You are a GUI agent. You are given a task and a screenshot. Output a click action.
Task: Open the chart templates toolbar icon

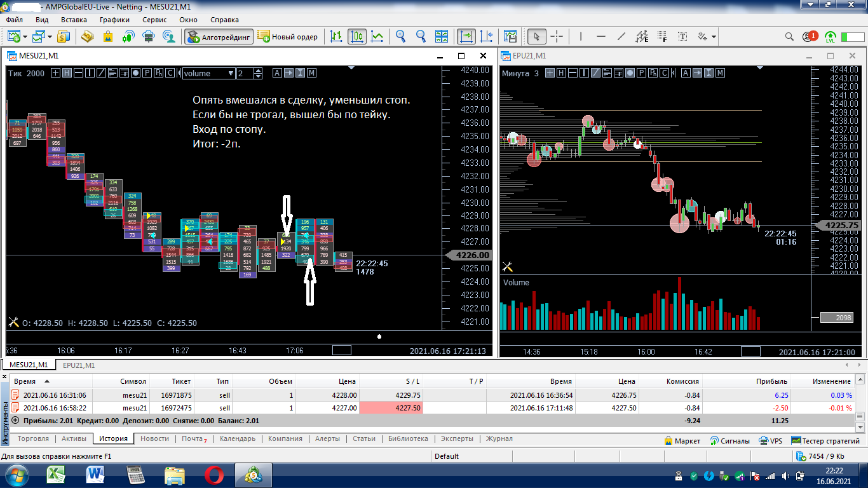[510, 36]
